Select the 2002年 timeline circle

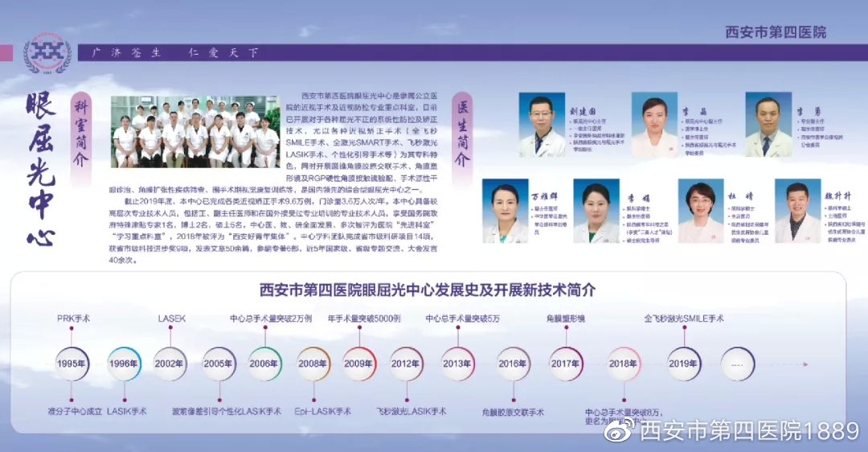pos(170,364)
